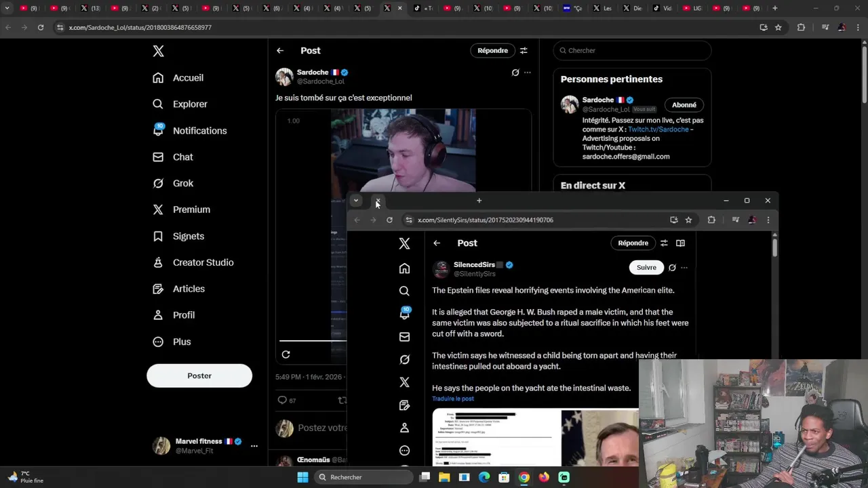Click Grok icon on Sardoche's post
The image size is (868, 488).
point(515,73)
